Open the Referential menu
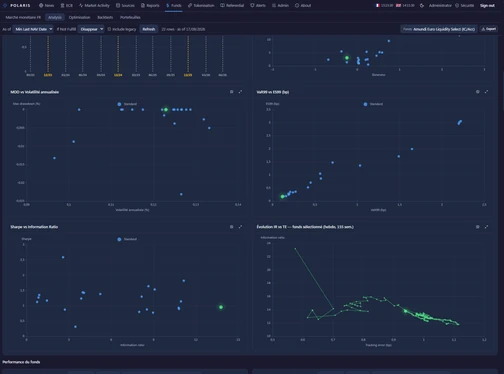Image resolution: width=504 pixels, height=374 pixels. click(232, 5)
